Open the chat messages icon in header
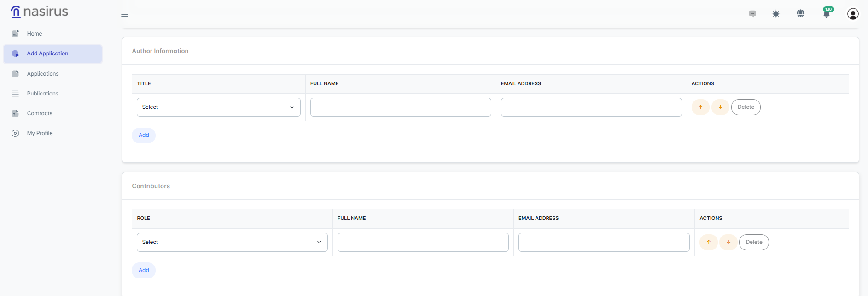868x296 pixels. (752, 14)
